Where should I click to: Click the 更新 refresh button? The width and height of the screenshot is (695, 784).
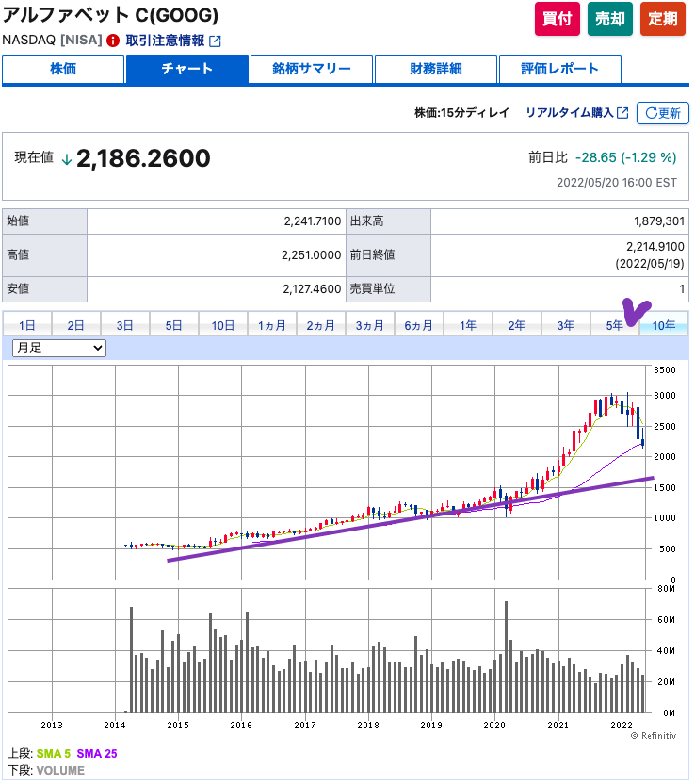(663, 113)
